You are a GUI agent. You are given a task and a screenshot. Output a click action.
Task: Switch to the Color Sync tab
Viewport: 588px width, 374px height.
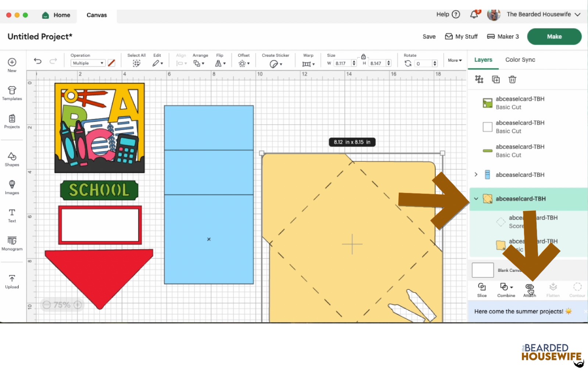click(520, 60)
